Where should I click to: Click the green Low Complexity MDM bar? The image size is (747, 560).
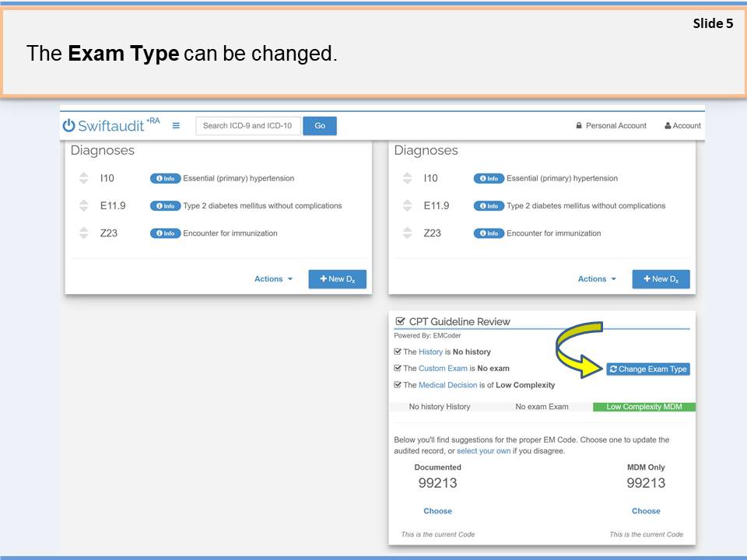point(644,407)
